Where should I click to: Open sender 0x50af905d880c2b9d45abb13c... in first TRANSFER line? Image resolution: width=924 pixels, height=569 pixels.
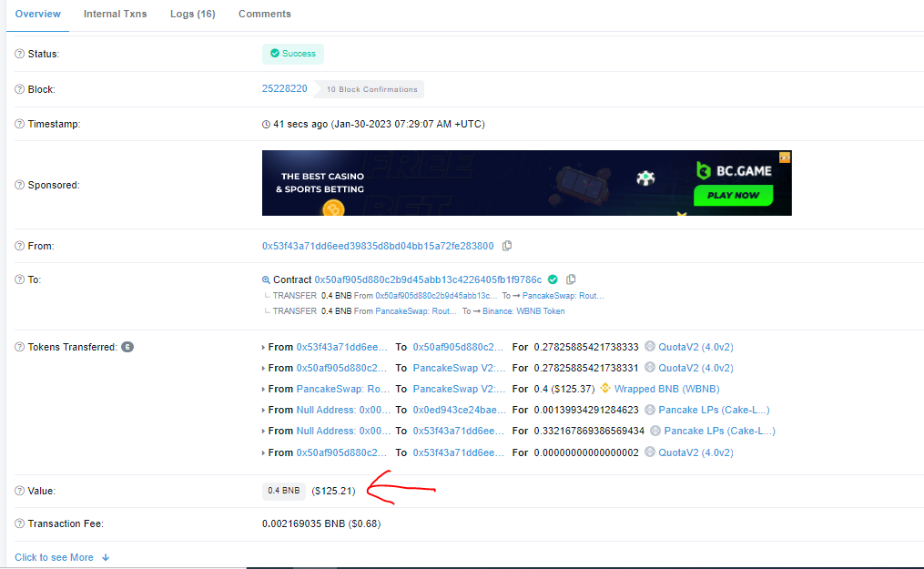pos(436,296)
